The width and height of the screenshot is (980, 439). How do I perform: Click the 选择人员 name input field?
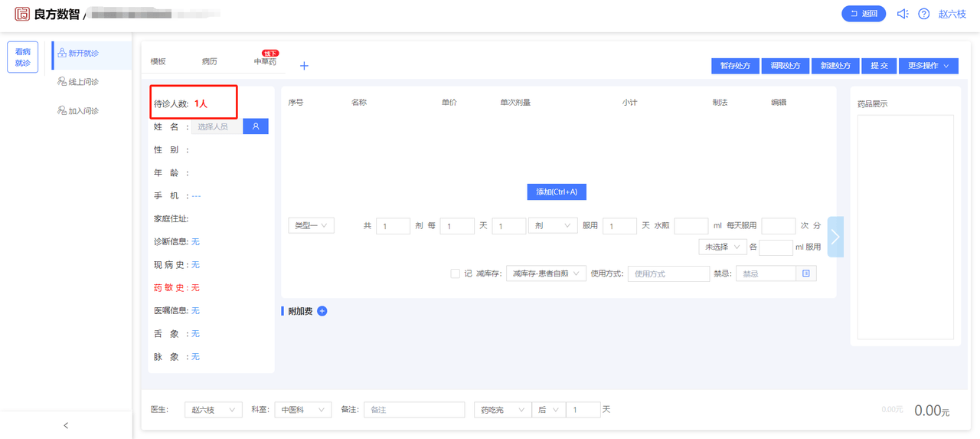(217, 126)
